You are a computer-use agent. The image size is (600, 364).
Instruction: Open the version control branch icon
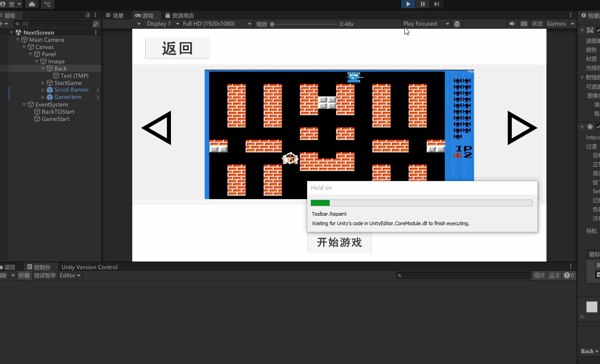point(47,4)
